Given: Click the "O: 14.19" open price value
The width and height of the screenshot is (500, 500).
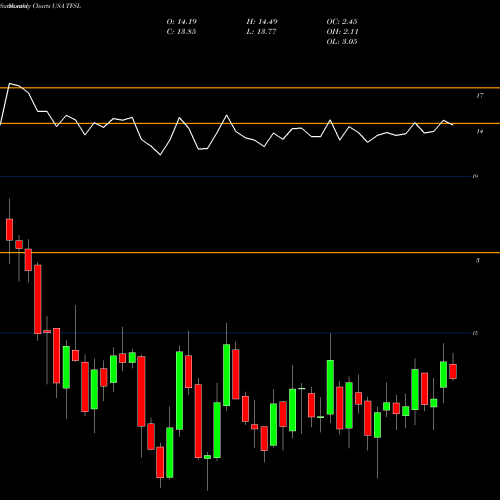Looking at the screenshot, I should 182,22.
